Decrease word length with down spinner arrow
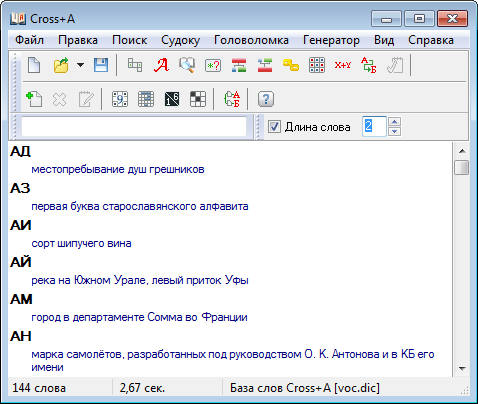This screenshot has height=404, width=478. point(394,131)
